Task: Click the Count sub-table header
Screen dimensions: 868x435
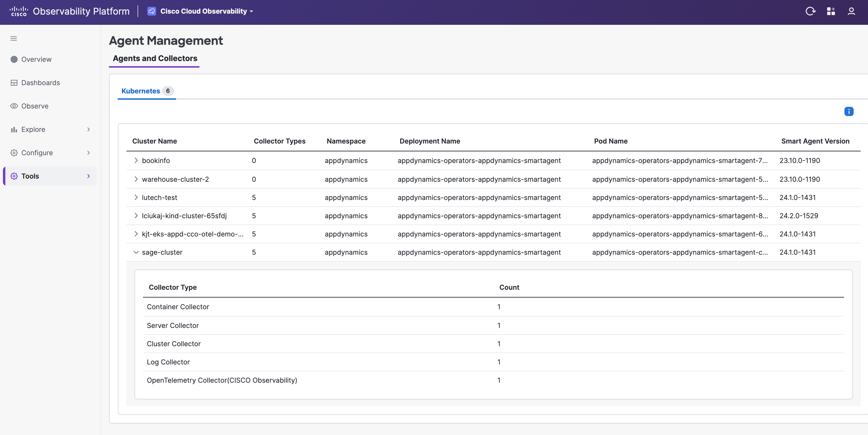Action: [509, 287]
